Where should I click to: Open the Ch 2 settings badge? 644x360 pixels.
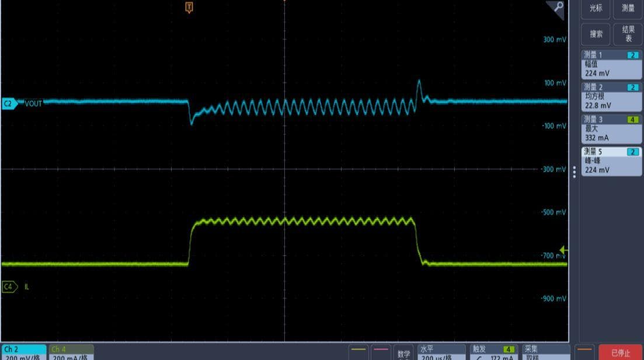coord(23,352)
